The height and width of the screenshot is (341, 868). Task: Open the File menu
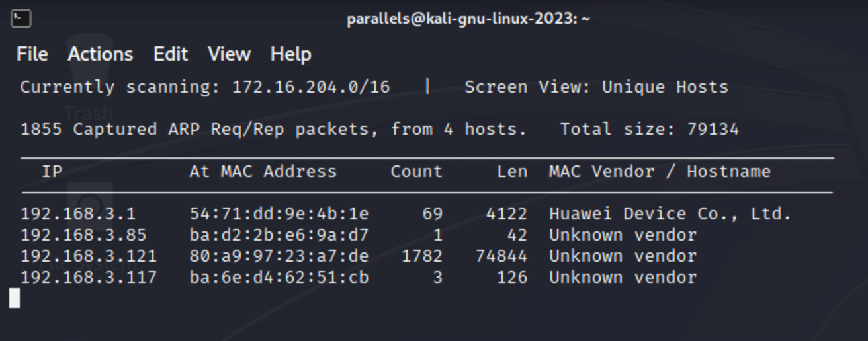tap(32, 54)
